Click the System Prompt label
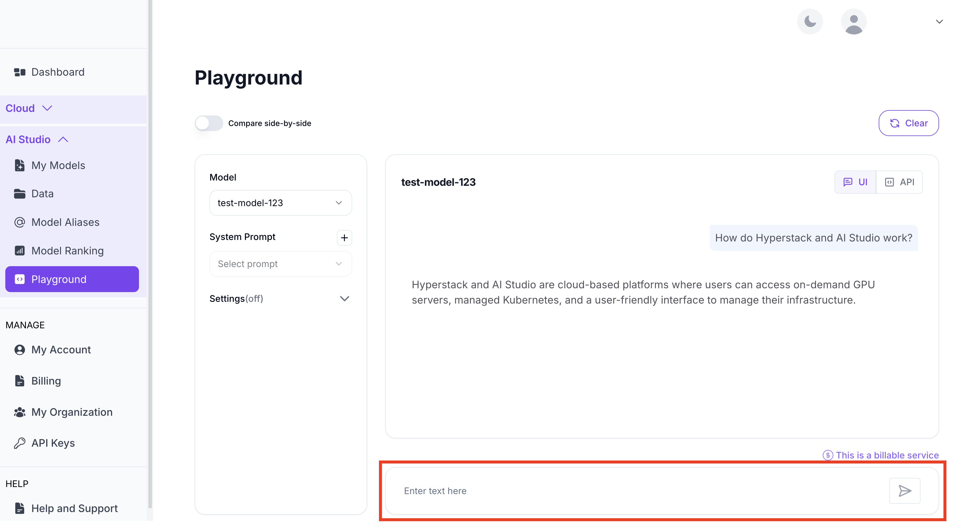The height and width of the screenshot is (530, 980). click(x=242, y=237)
